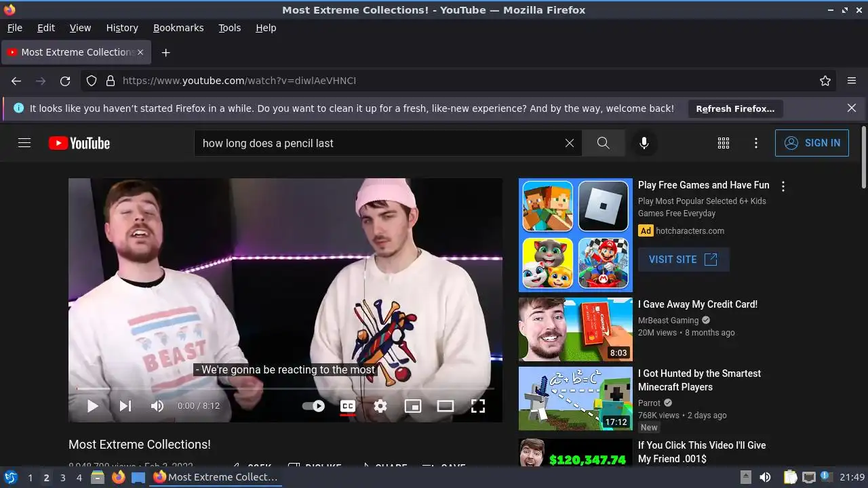
Task: Toggle the autoplay switch in player
Action: (313, 406)
